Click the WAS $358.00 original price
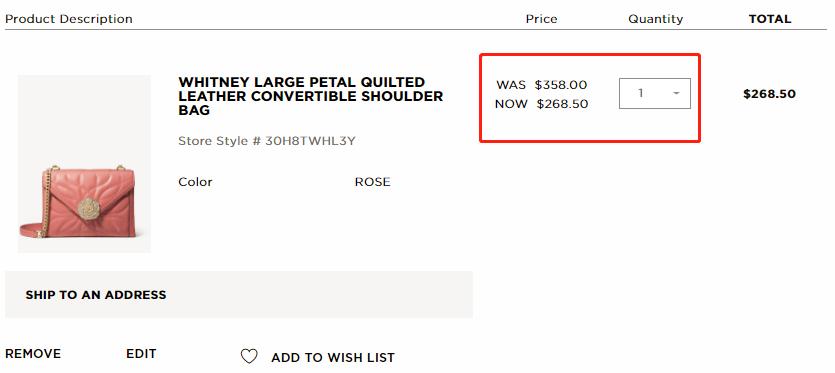 pos(542,85)
